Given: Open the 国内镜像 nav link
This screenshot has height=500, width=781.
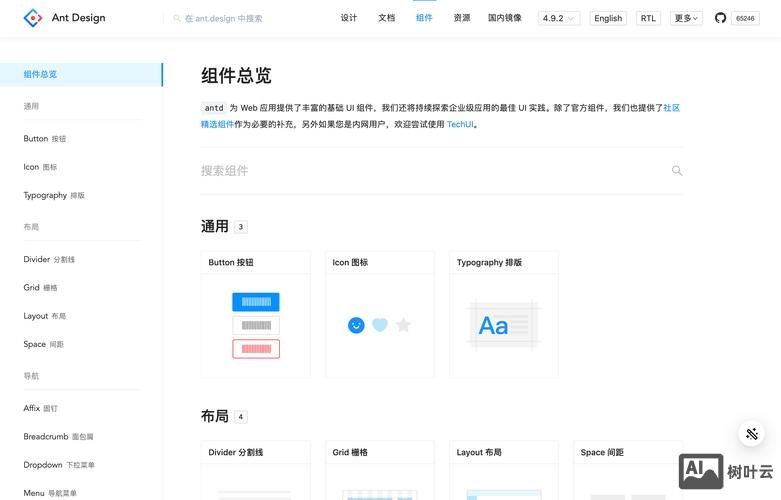Looking at the screenshot, I should [x=505, y=18].
